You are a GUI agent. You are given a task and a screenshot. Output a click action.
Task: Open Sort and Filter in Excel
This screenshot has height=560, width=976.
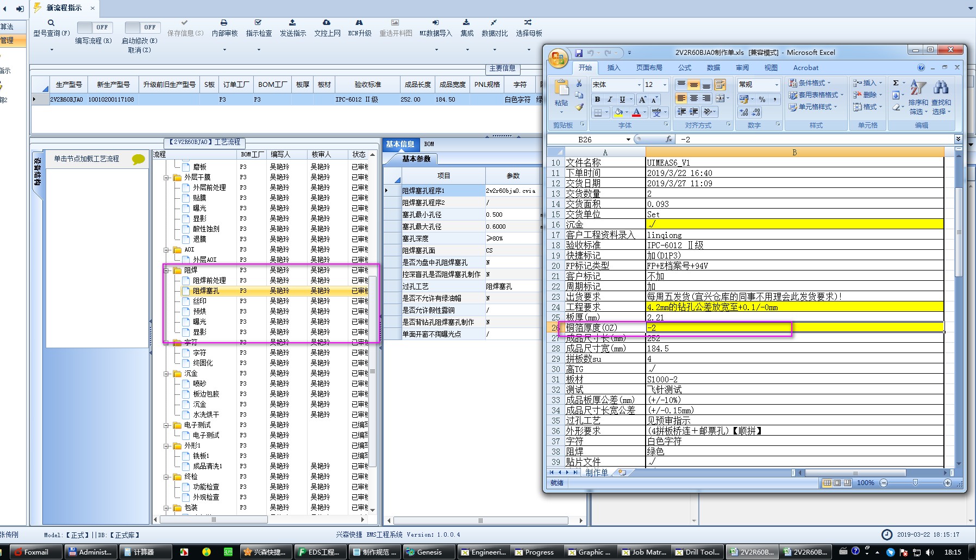[x=918, y=97]
